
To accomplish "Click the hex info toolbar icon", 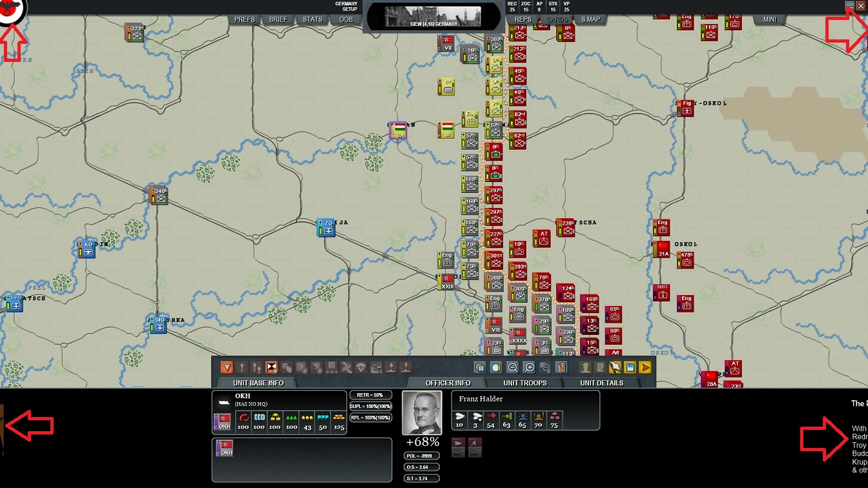I will point(497,367).
